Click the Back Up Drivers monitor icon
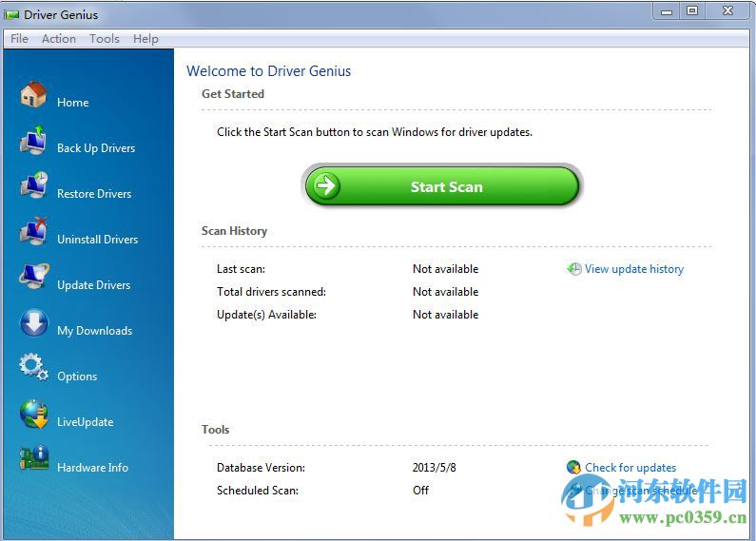The width and height of the screenshot is (756, 541). coord(33,140)
